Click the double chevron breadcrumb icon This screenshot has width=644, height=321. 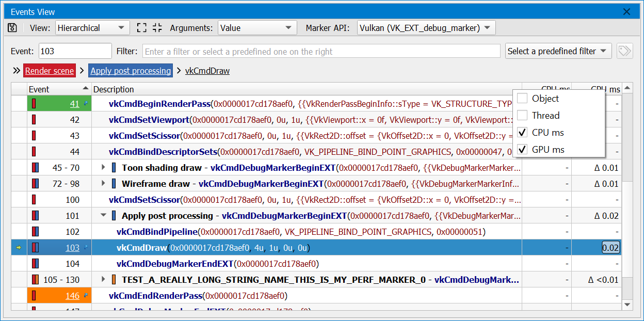coord(17,71)
